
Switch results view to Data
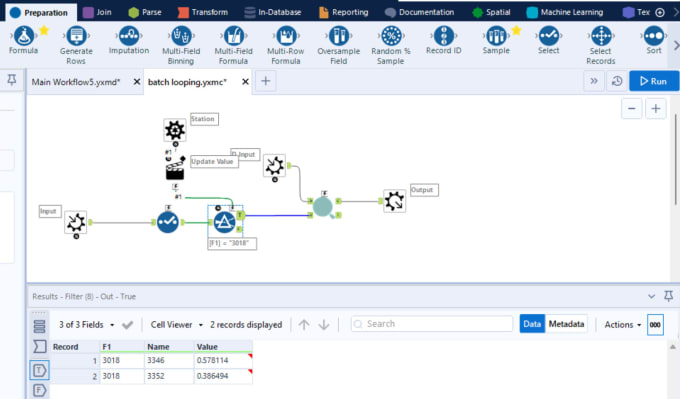[x=532, y=324]
